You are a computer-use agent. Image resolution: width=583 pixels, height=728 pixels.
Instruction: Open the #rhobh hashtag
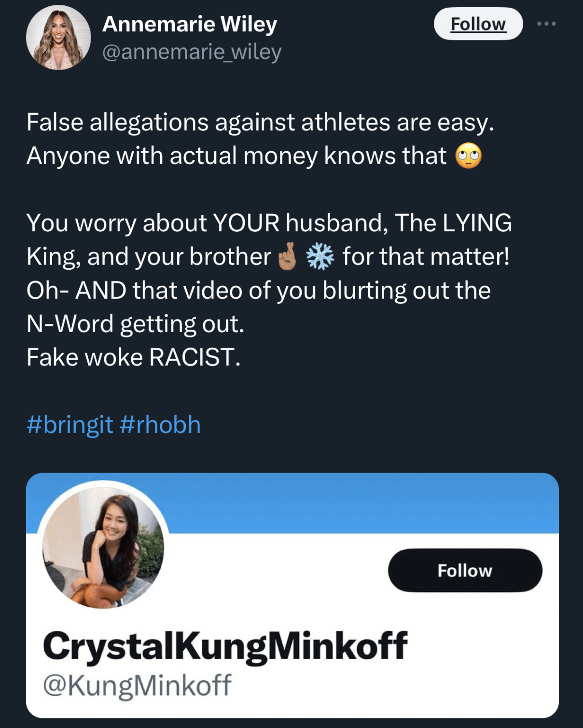tap(160, 425)
